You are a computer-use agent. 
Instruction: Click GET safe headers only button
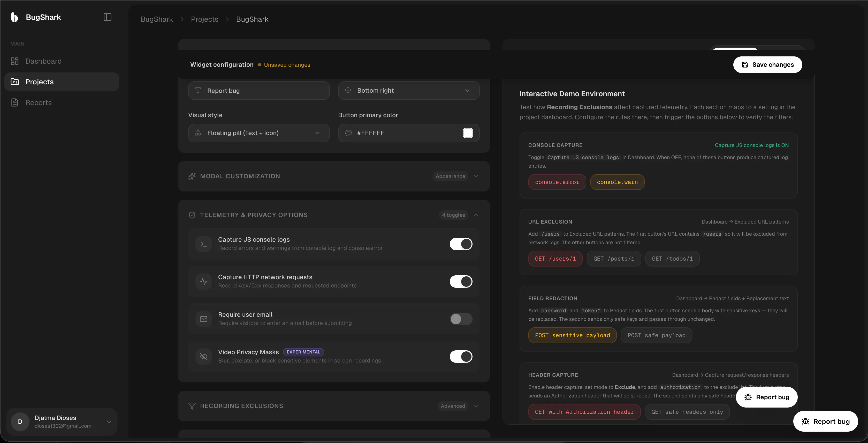point(687,412)
